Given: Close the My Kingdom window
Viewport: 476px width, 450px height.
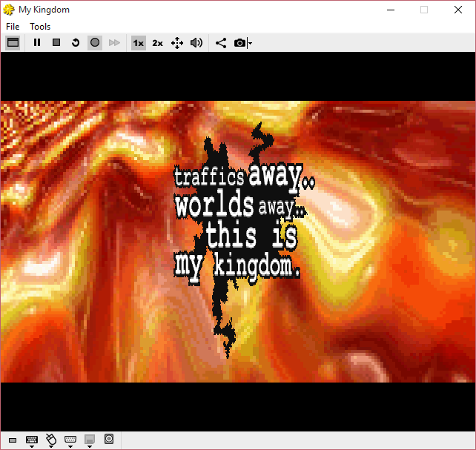Looking at the screenshot, I should (458, 10).
